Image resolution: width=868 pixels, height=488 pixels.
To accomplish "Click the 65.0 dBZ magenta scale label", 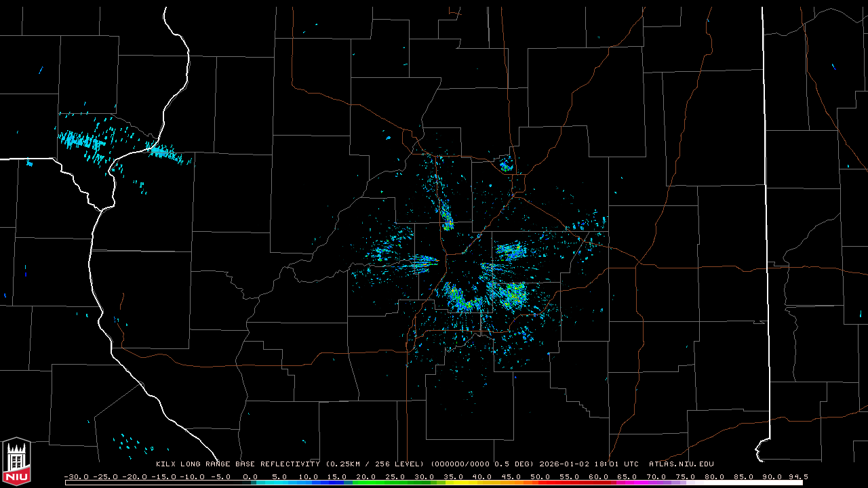I will (627, 476).
